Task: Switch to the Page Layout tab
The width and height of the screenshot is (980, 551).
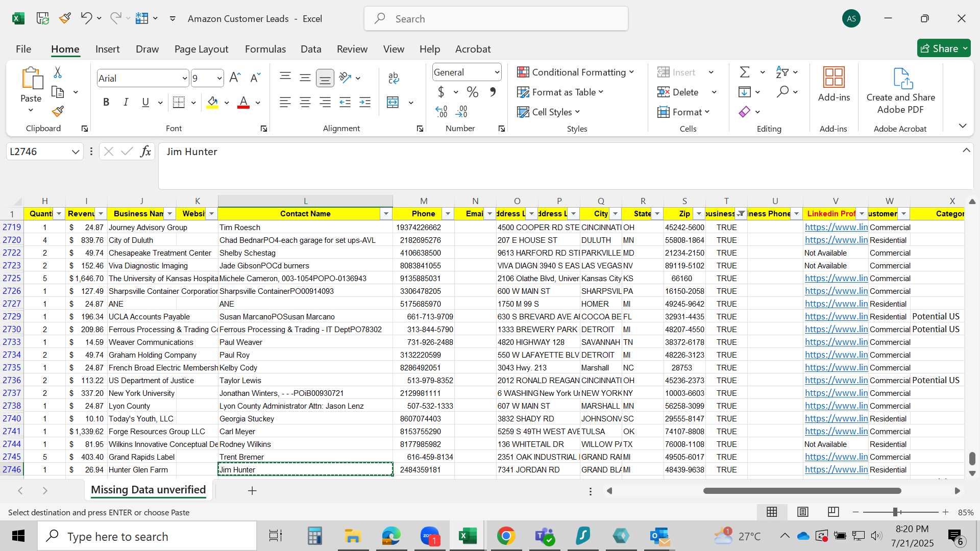Action: [x=201, y=49]
